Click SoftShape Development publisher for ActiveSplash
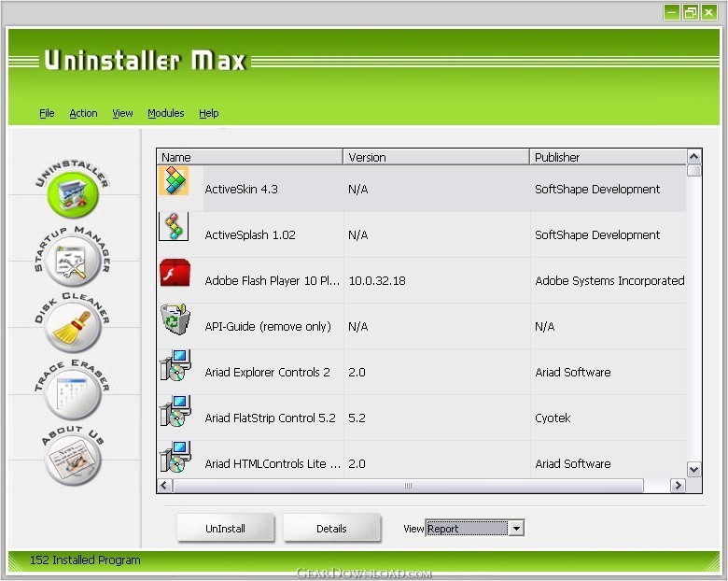Viewport: 728px width, 581px height. (597, 235)
